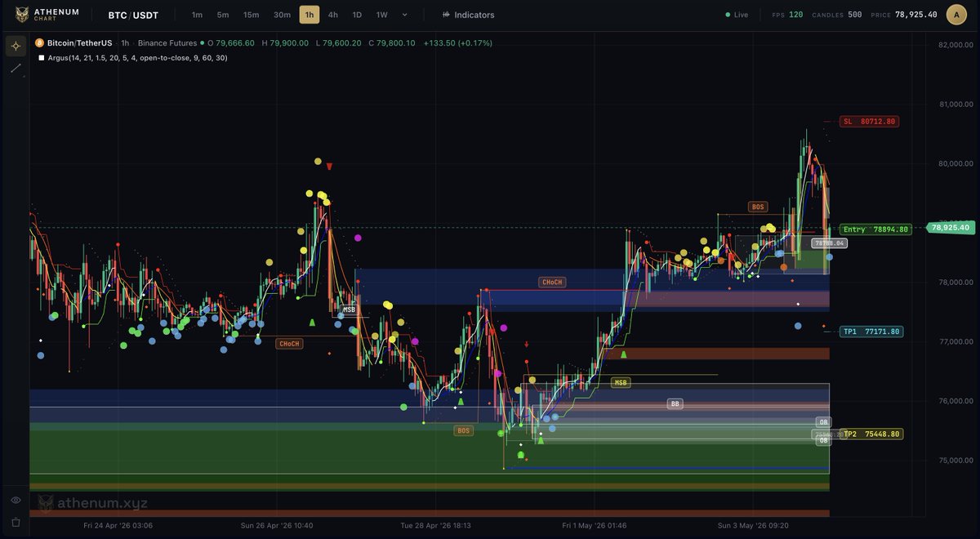Switch to the 15m timeframe
Image resolution: width=980 pixels, height=539 pixels.
[251, 15]
